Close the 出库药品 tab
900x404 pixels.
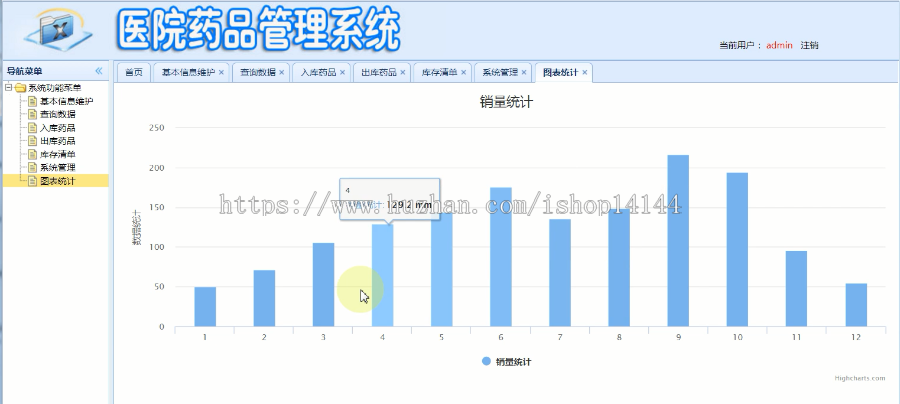(x=403, y=72)
